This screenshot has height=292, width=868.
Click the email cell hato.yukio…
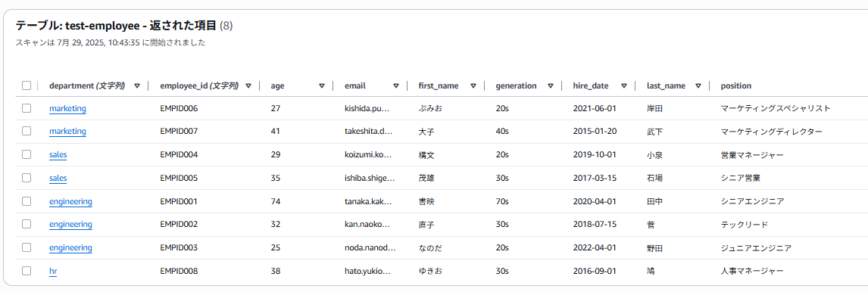point(367,271)
